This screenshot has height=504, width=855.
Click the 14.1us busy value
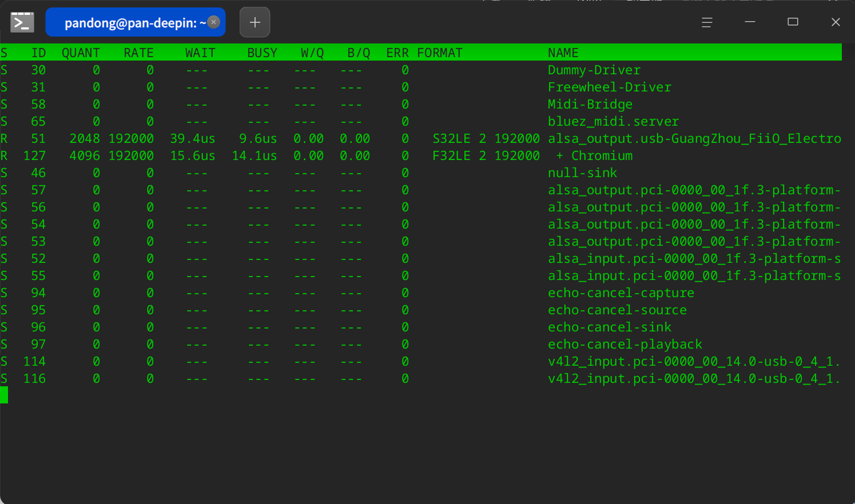pos(254,155)
